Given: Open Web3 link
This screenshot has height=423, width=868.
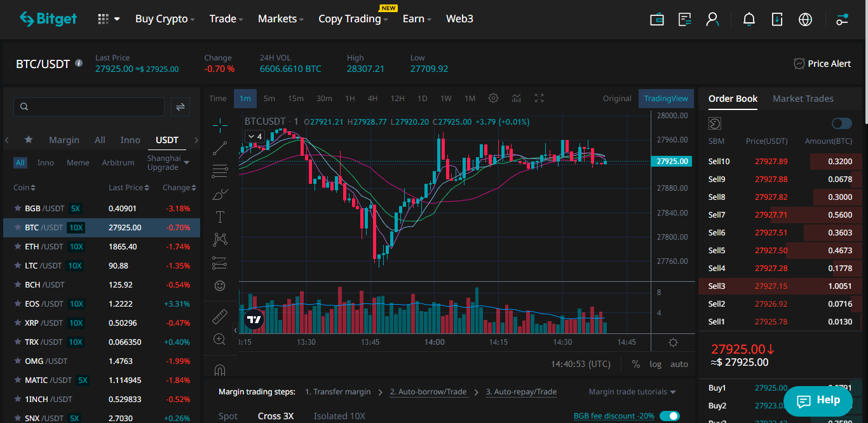Looking at the screenshot, I should coord(459,19).
